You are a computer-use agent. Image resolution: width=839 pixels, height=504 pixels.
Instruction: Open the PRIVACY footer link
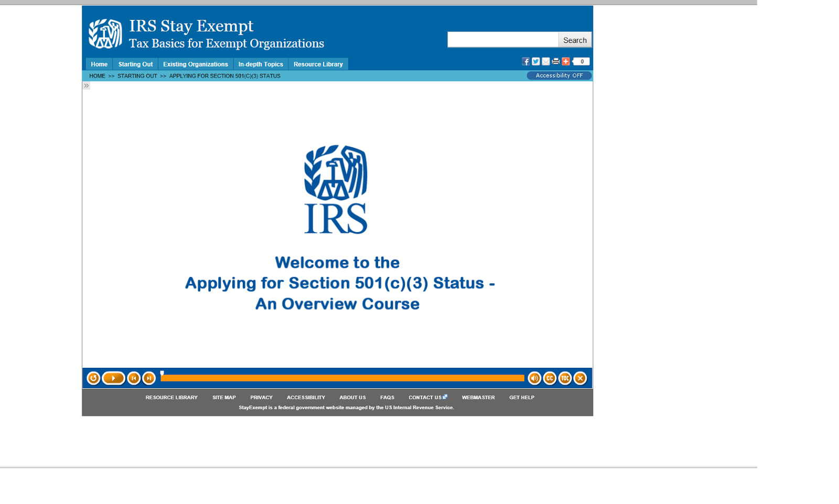(x=261, y=398)
